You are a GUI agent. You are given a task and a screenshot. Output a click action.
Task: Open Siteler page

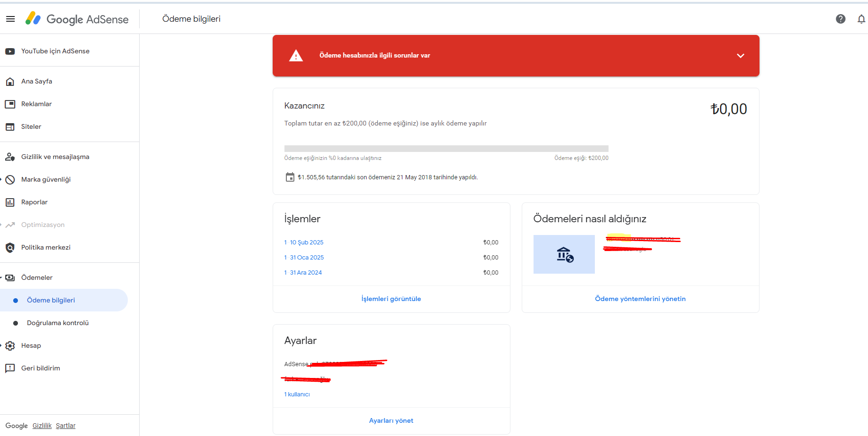[x=31, y=126]
